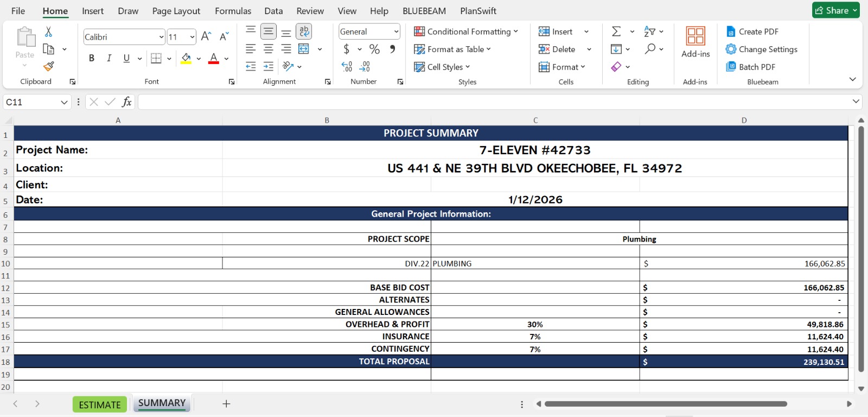Apply the yellow fill color swatch
868x417 pixels.
pyautogui.click(x=186, y=59)
